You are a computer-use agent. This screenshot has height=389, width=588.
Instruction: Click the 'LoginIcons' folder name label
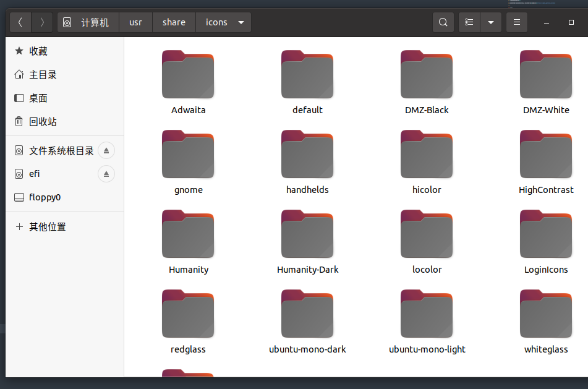(x=546, y=270)
